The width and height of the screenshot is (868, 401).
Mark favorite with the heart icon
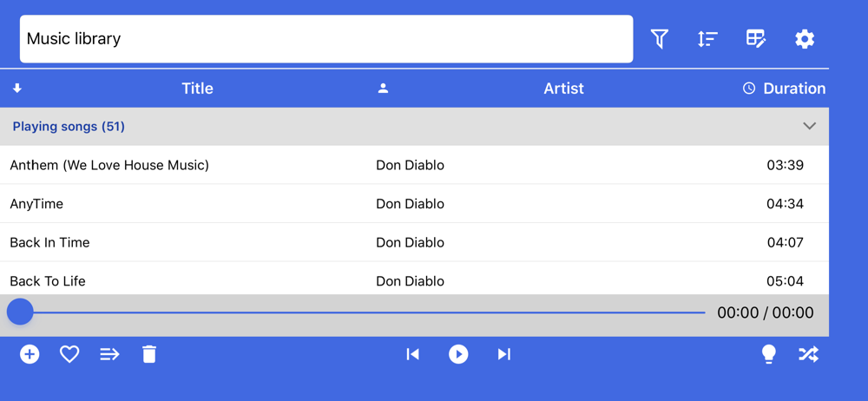(69, 354)
